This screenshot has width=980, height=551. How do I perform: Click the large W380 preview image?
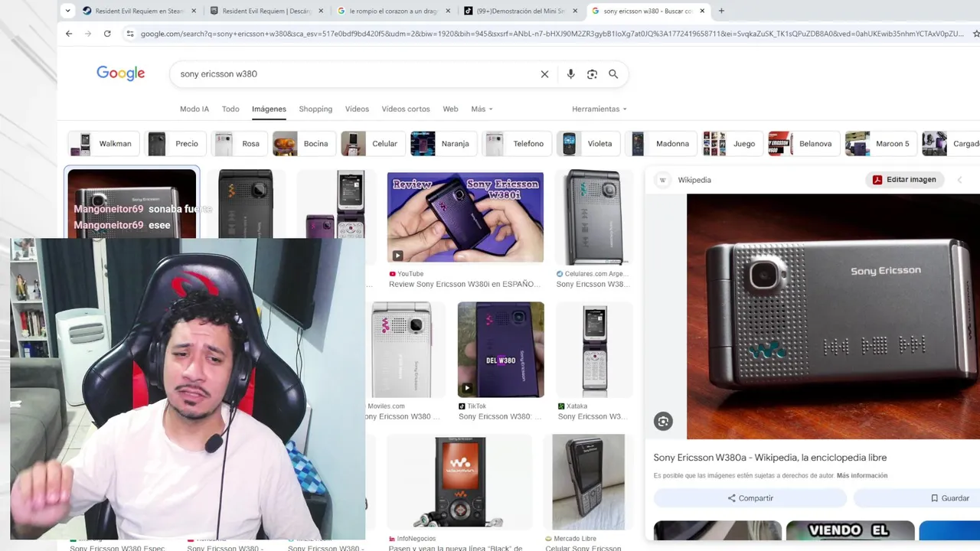tap(833, 316)
